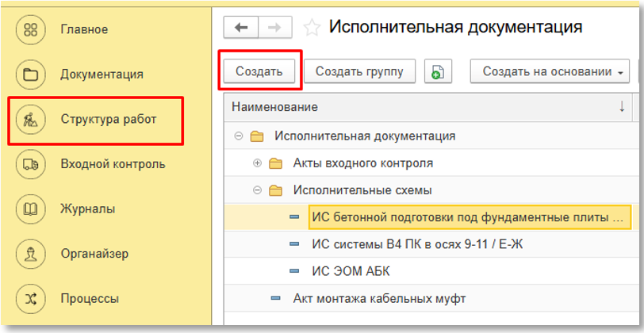The height and width of the screenshot is (333, 644).
Task: Click the Органайзер person icon
Action: pyautogui.click(x=31, y=255)
